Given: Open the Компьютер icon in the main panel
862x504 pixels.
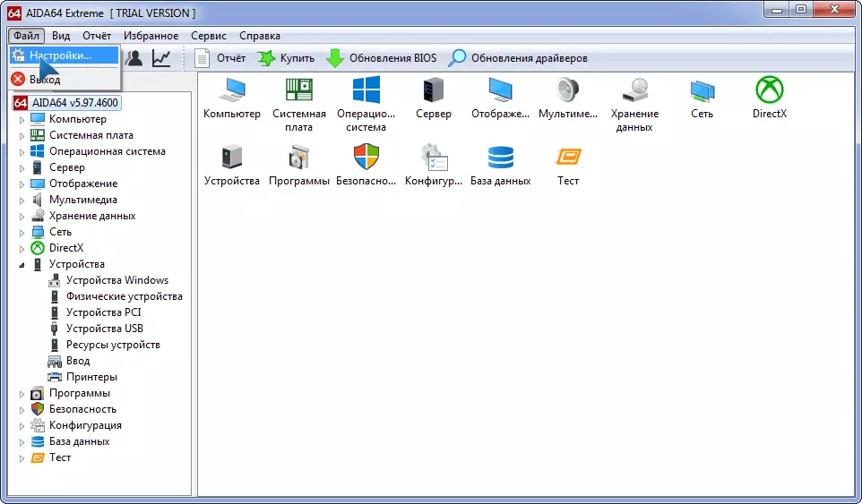Looking at the screenshot, I should click(x=231, y=98).
